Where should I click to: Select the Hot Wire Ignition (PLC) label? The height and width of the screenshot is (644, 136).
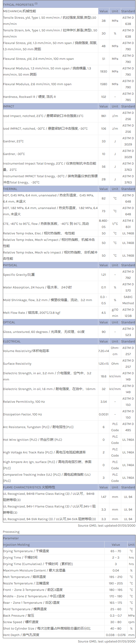click(32, 440)
